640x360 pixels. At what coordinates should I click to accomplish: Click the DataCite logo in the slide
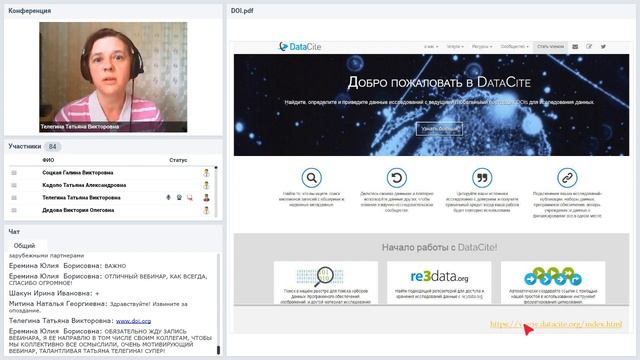click(x=300, y=47)
